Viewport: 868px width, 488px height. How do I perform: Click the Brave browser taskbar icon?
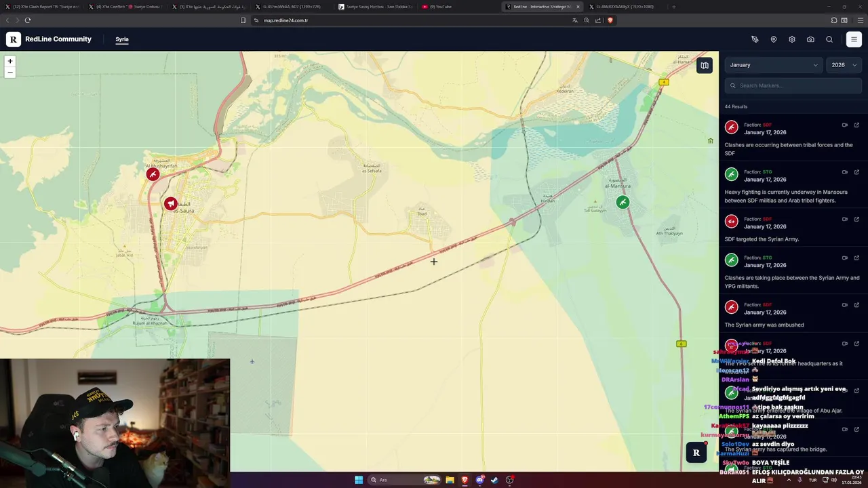point(465,480)
